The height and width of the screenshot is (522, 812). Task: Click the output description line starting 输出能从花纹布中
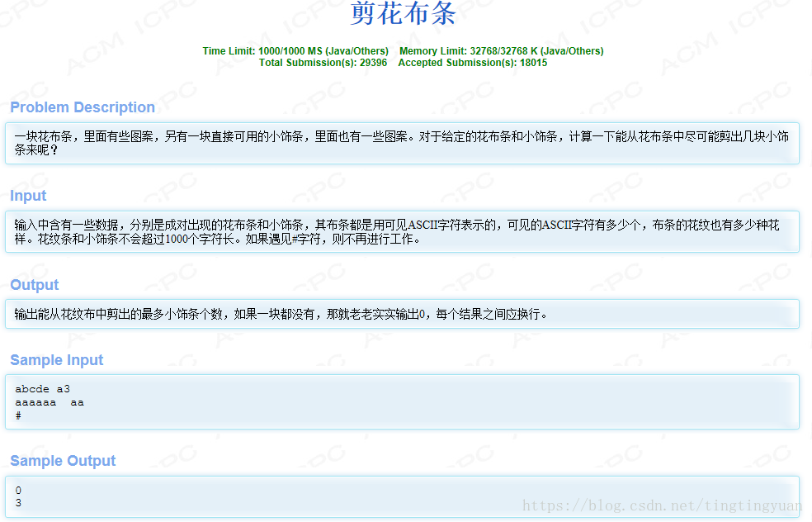coord(281,314)
